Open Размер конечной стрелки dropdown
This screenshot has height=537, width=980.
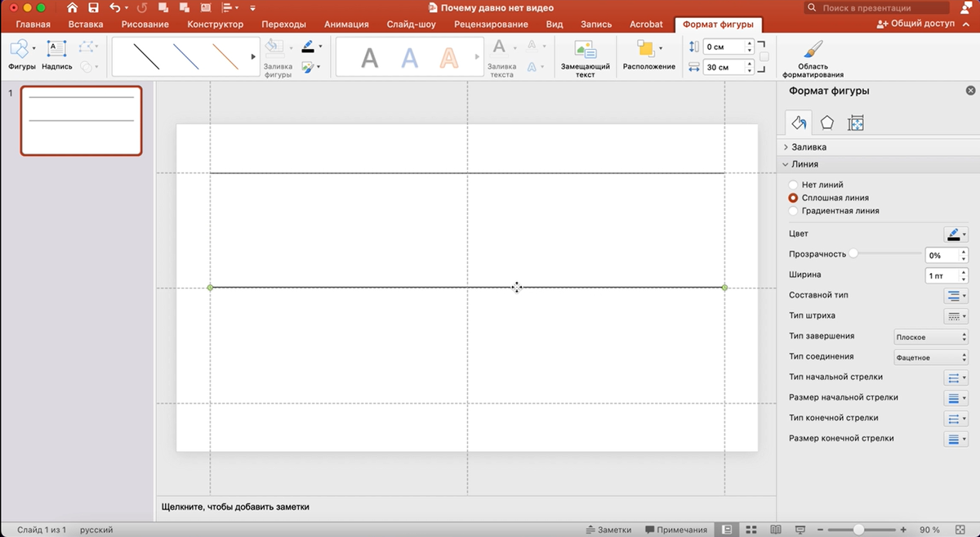point(955,439)
